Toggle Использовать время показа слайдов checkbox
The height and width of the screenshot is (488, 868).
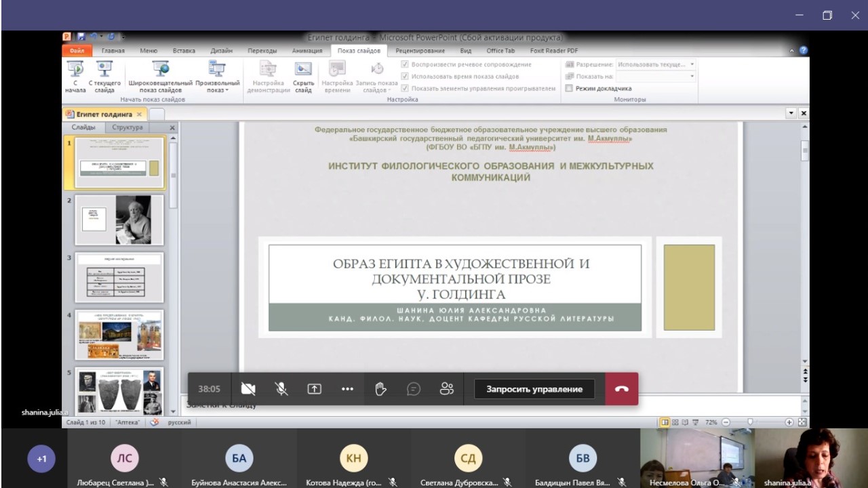(405, 77)
